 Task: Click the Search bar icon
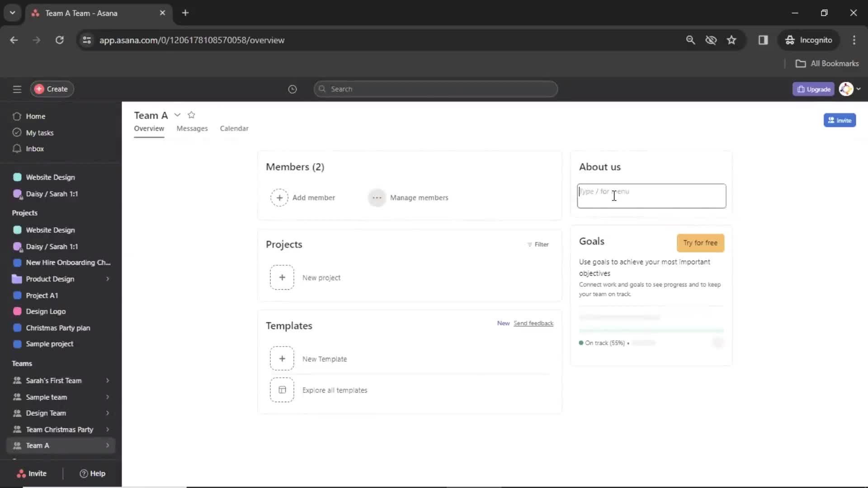point(322,89)
